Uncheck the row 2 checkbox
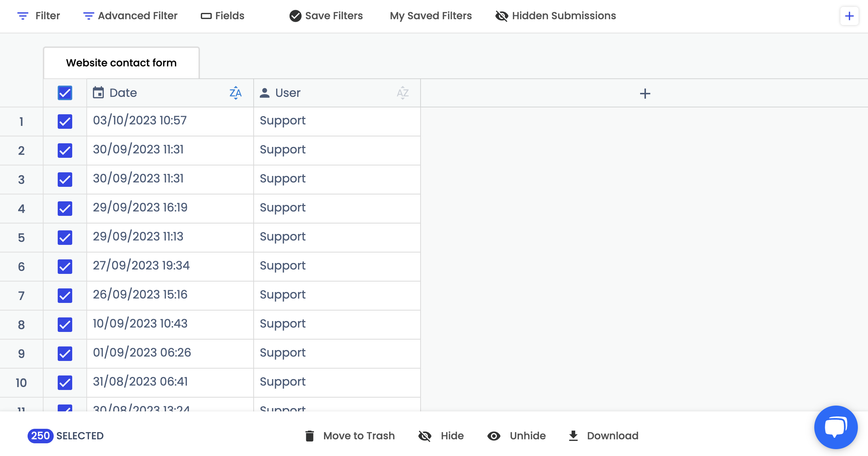This screenshot has height=456, width=868. tap(65, 151)
